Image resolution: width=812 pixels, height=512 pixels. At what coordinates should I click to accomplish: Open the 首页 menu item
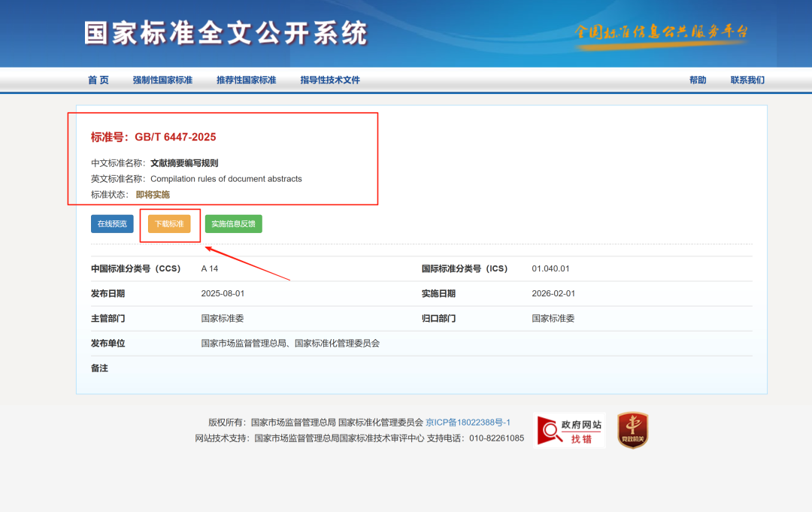tap(98, 80)
